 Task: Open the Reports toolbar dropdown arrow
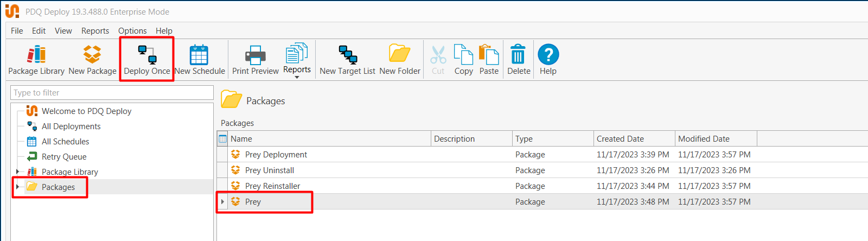click(297, 77)
